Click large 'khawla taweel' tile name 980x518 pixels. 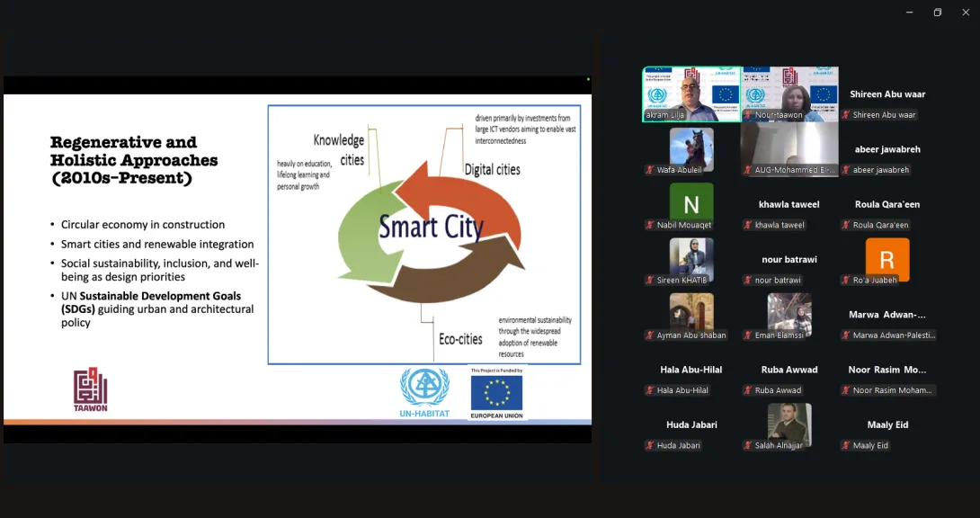pyautogui.click(x=789, y=204)
